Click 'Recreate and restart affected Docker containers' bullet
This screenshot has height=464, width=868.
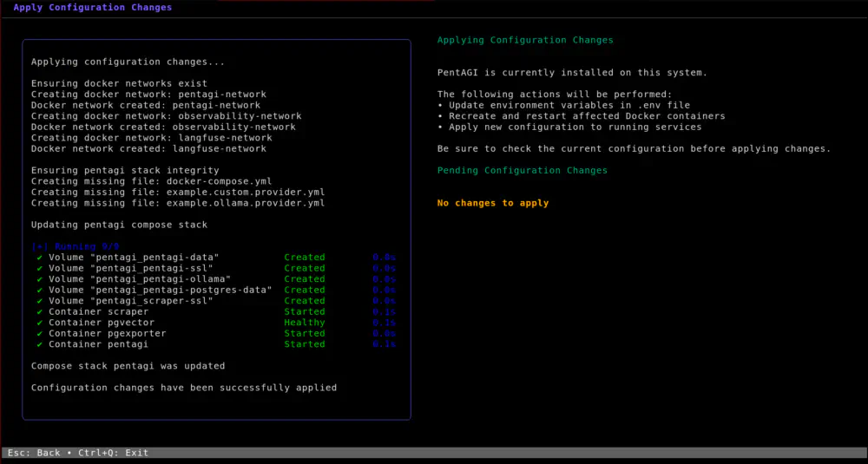tap(582, 116)
